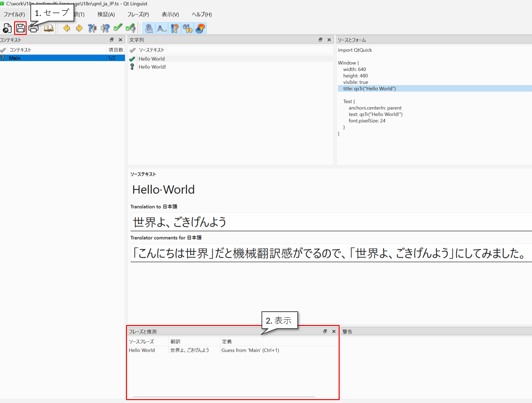The height and width of the screenshot is (403, 532).
Task: Float the コンテキスト panel
Action: point(112,40)
